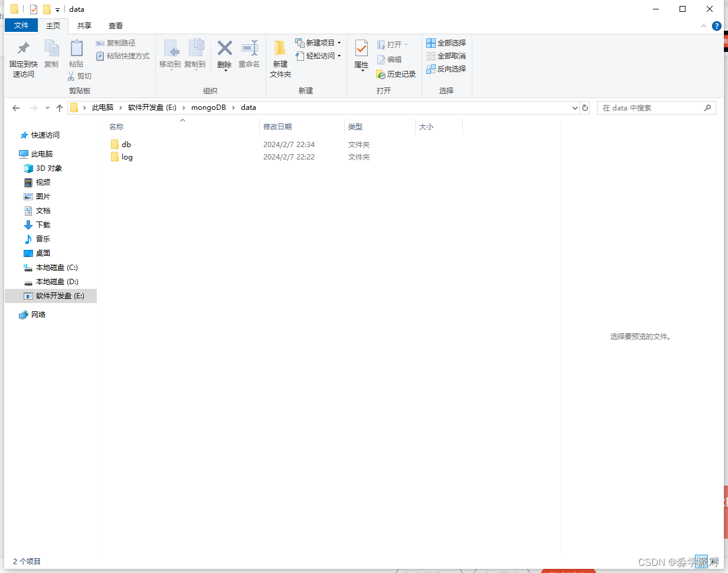
Task: Open 历史记录 (History) in the ribbon
Action: tap(396, 74)
